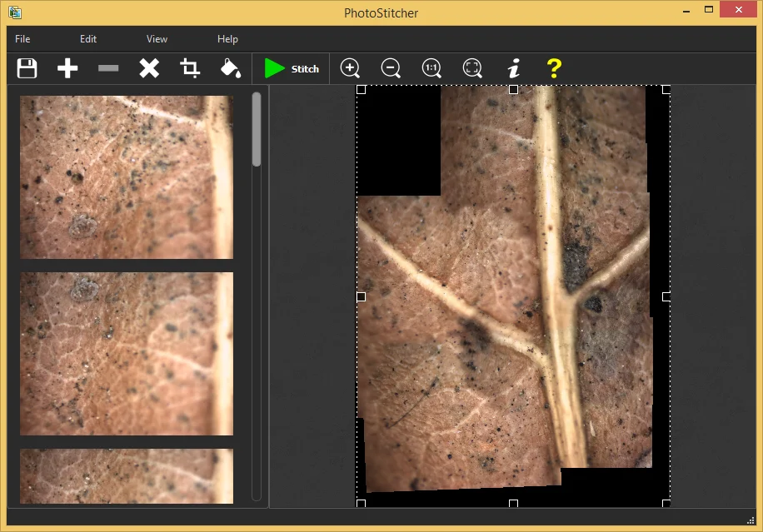Screen dimensions: 763x532
Task: Open help via yellow question mark
Action: click(x=554, y=68)
